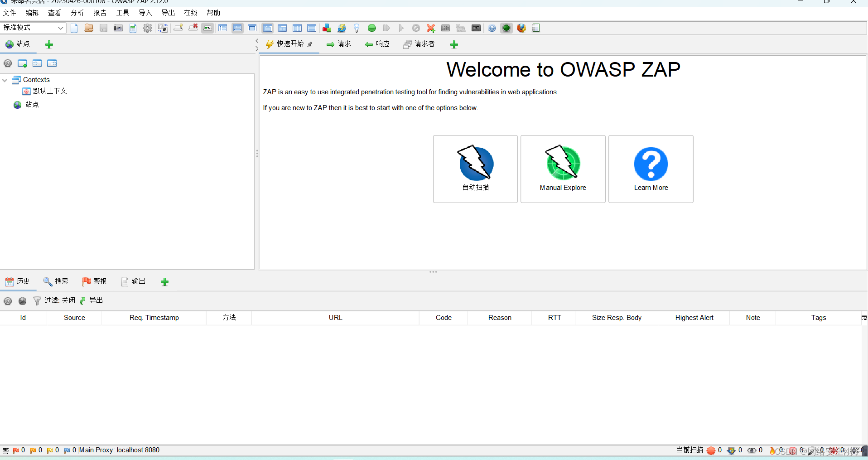Click the Firefox browser launch icon
This screenshot has height=460, width=868.
point(521,28)
